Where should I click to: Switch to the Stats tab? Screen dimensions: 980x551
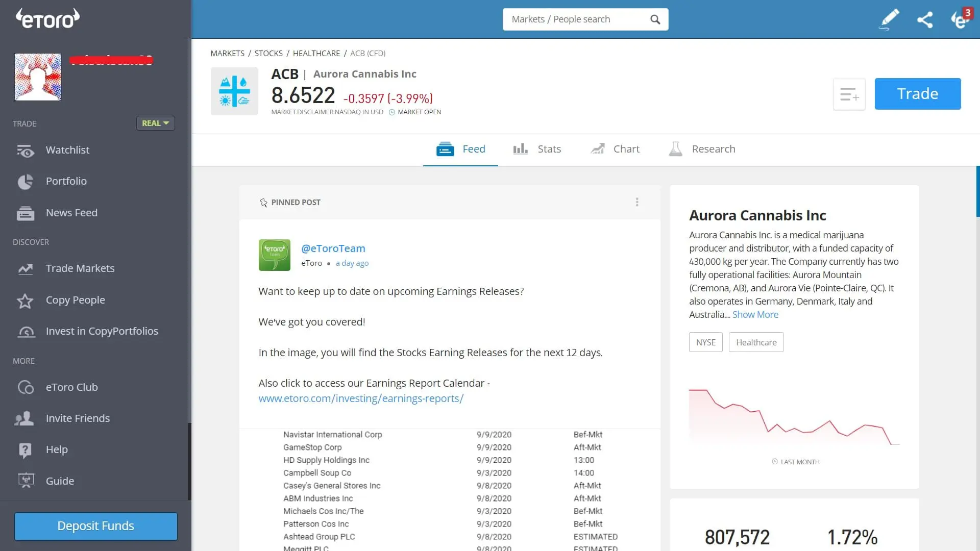coord(537,149)
